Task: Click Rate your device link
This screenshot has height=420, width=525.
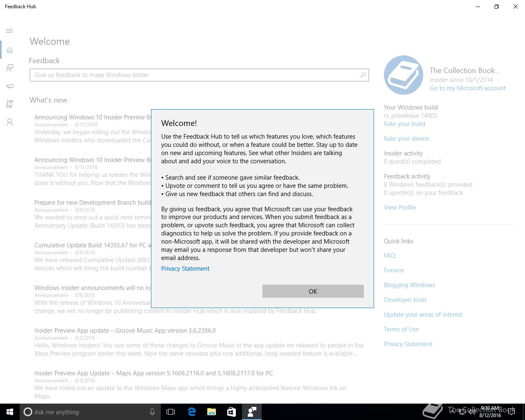Action: tap(406, 139)
